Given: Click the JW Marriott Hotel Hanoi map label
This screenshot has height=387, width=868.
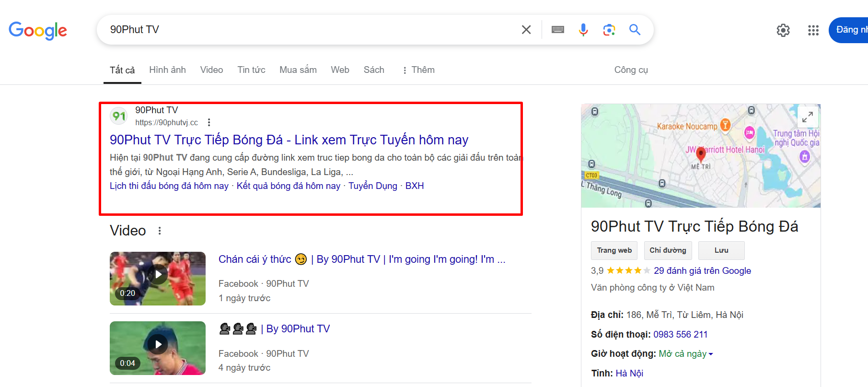Looking at the screenshot, I should coord(725,150).
